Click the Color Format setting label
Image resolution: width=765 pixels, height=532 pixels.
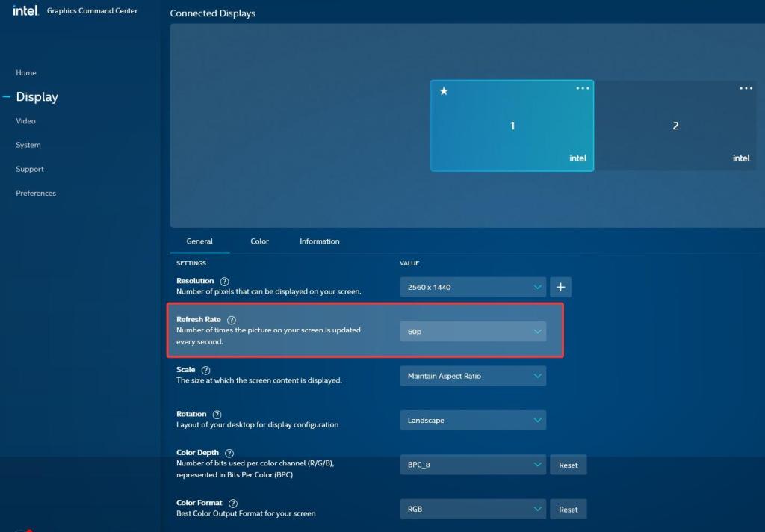199,503
